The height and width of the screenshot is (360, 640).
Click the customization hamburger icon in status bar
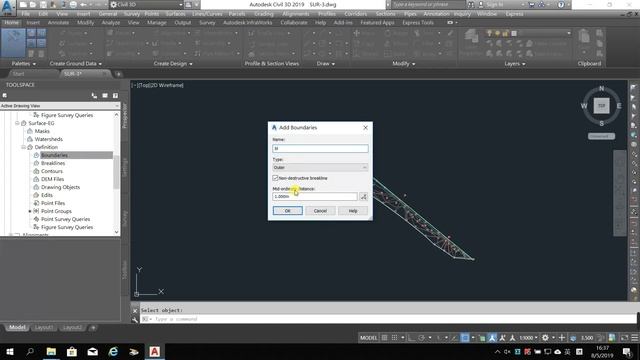pyautogui.click(x=635, y=338)
